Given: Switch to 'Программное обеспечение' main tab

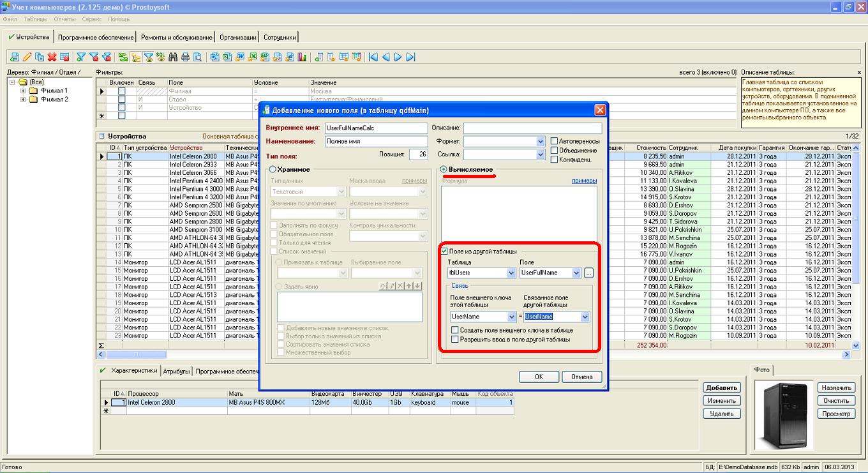Looking at the screenshot, I should 96,38.
